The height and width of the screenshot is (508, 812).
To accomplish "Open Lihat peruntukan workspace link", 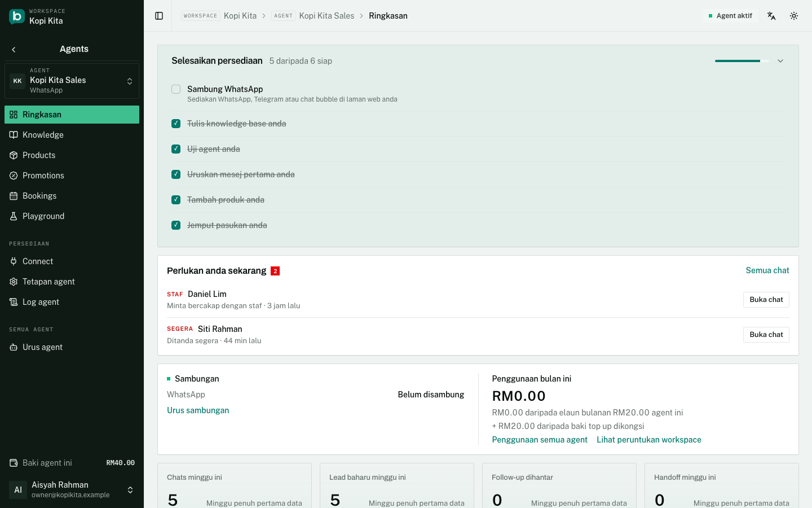I will tap(649, 440).
